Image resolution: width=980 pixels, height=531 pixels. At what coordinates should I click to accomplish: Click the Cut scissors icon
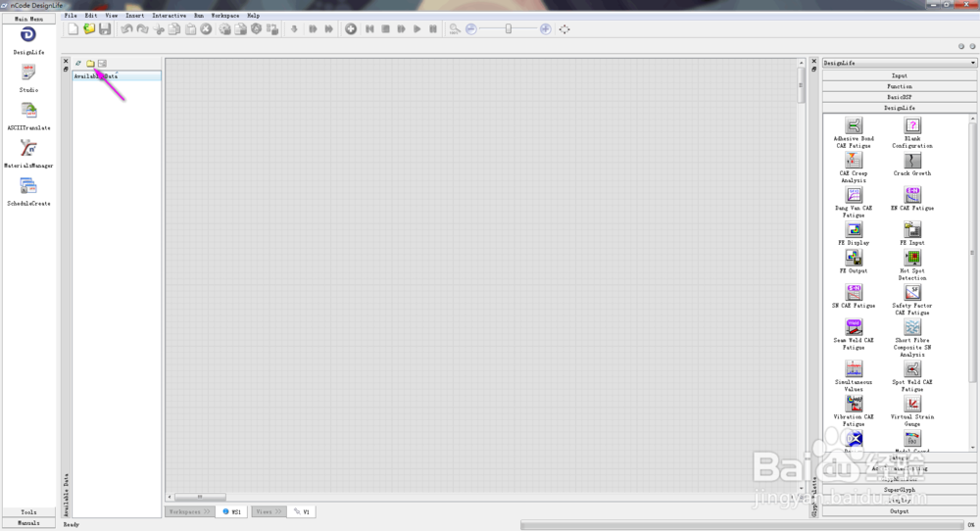pyautogui.click(x=159, y=28)
